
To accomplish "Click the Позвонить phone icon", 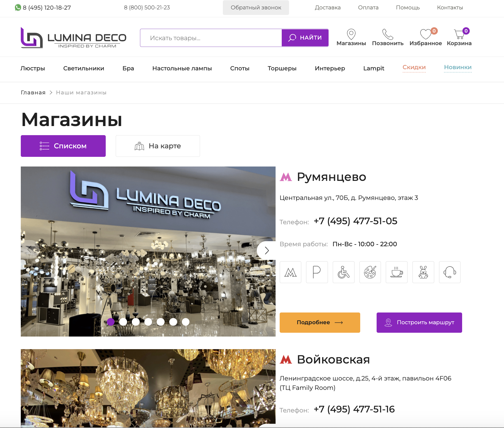I will point(388,34).
